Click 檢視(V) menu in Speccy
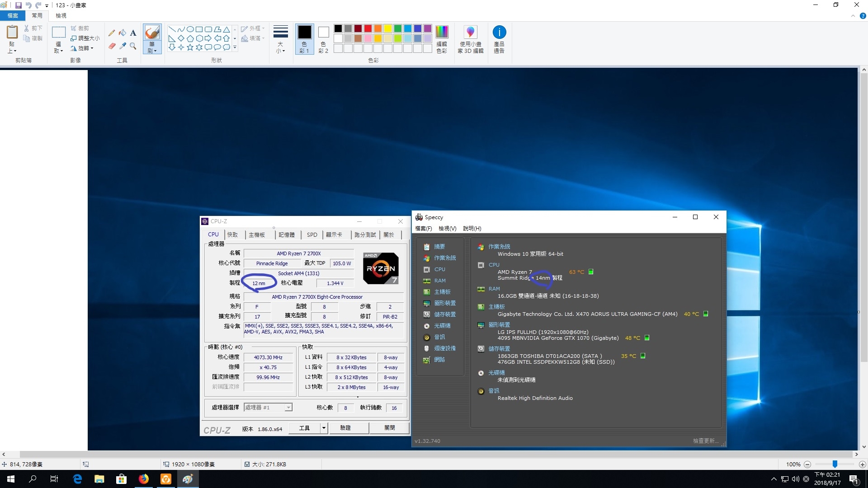Screen dimensions: 868x488 (447, 229)
